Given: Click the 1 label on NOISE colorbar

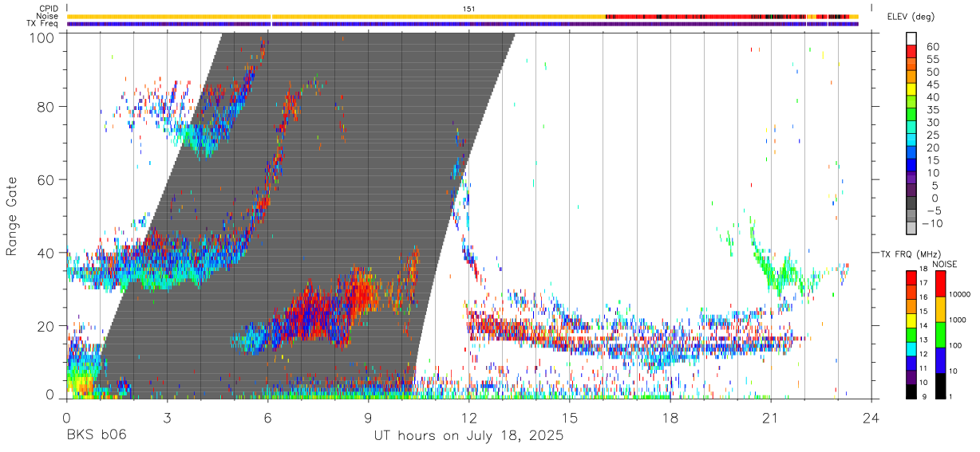Looking at the screenshot, I should 950,397.
